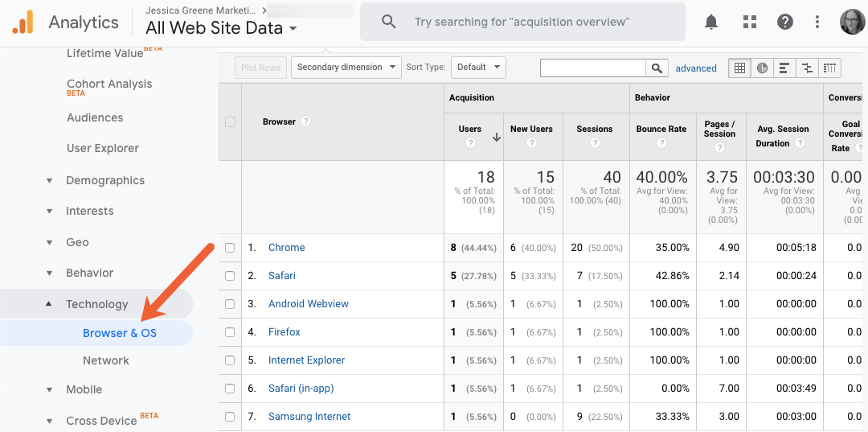Screen dimensions: 868x432
Task: Check the Safari row checkbox
Action: point(230,276)
